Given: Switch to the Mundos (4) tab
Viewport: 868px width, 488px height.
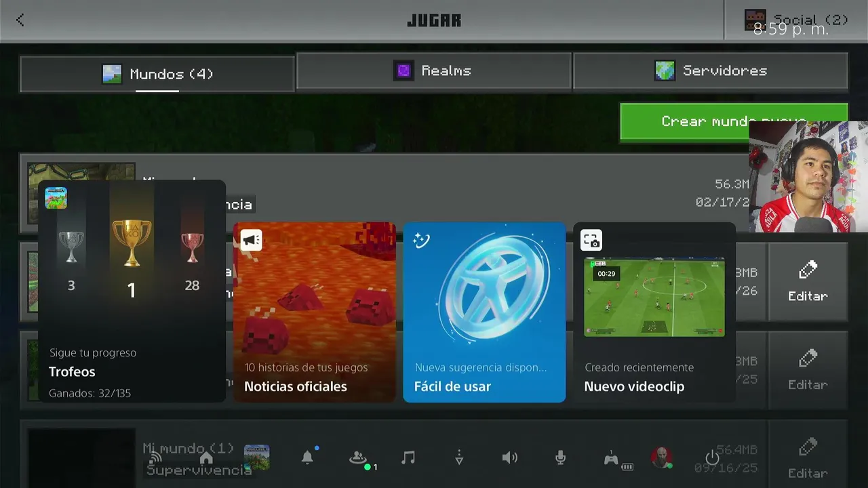Looking at the screenshot, I should pyautogui.click(x=157, y=74).
